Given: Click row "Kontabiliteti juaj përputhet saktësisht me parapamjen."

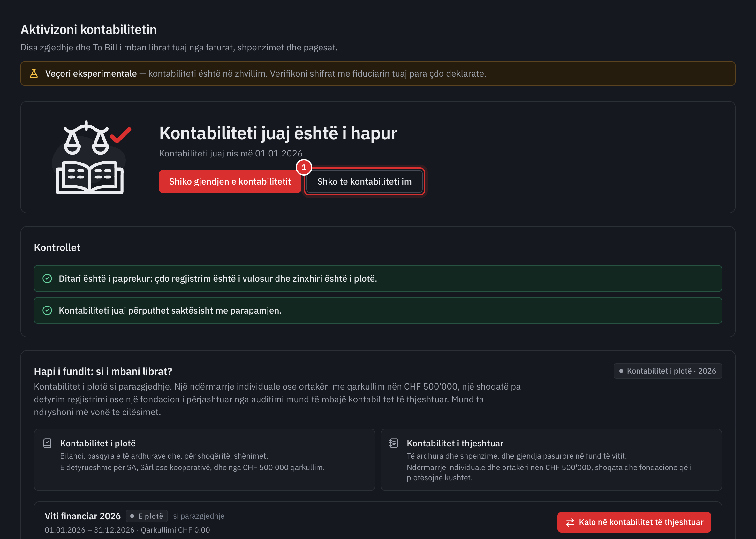Looking at the screenshot, I should 378,310.
